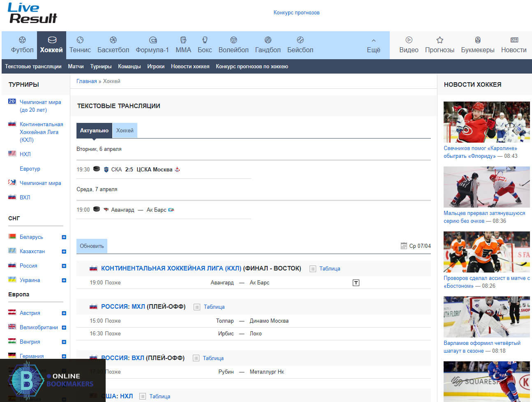
Task: Open the Мальцев news thumbnail image
Action: (487, 187)
